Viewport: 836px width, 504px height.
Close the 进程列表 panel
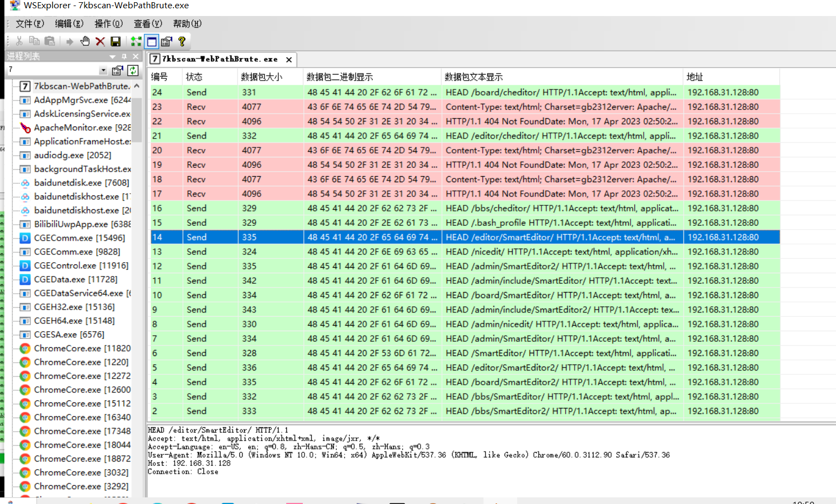135,56
